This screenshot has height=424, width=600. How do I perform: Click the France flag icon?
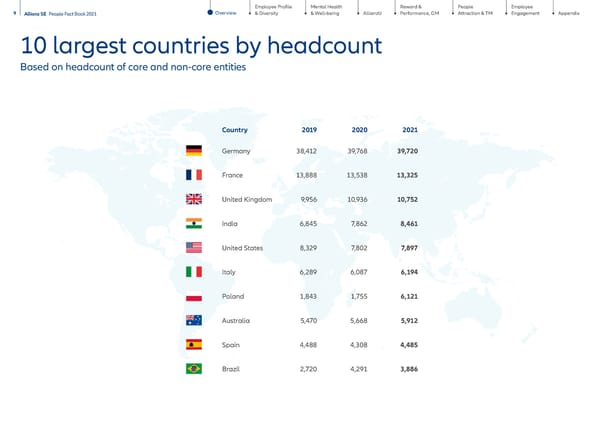[x=194, y=175]
